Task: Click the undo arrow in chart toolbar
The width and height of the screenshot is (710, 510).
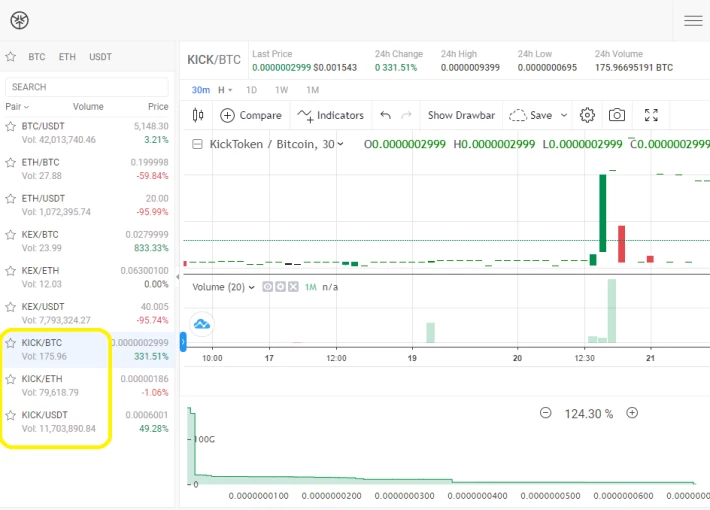Action: coord(386,115)
